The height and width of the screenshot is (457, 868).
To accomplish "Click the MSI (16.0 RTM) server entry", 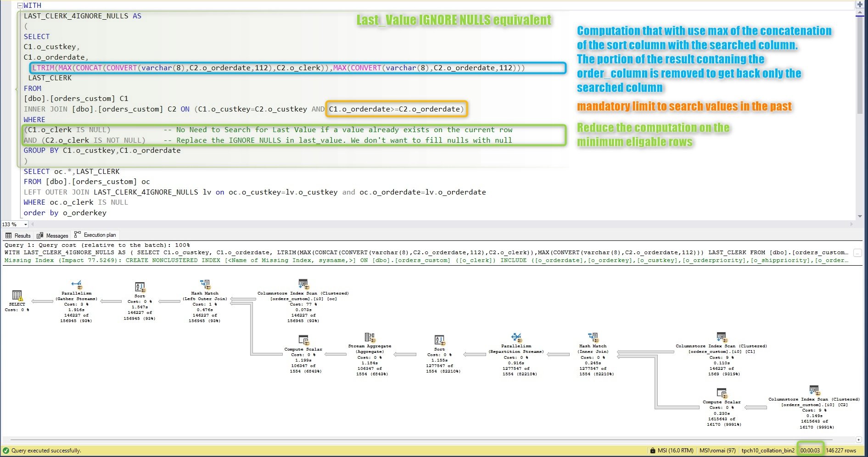I will point(675,451).
